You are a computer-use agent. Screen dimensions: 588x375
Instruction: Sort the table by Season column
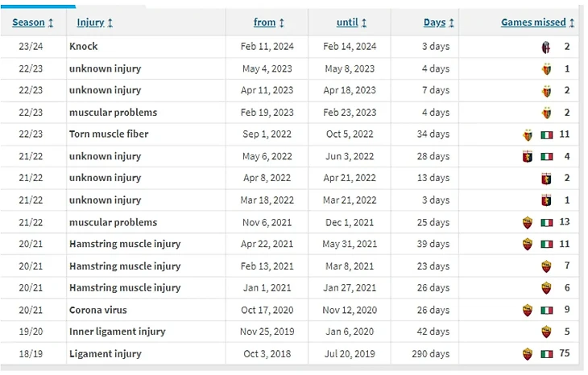point(33,23)
